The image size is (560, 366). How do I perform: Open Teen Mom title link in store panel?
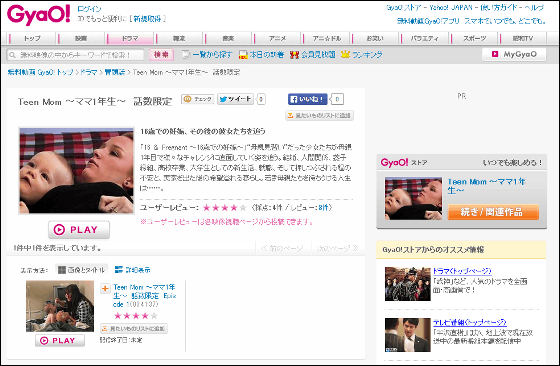(486, 186)
